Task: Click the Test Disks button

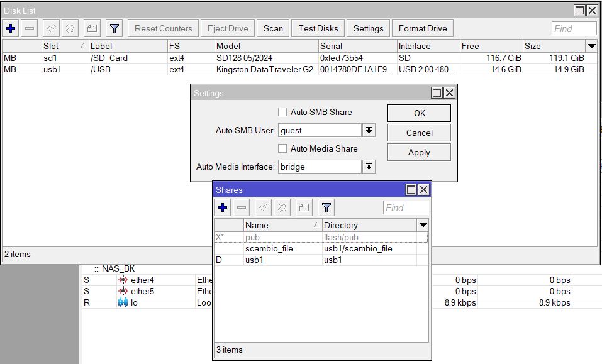Action: click(318, 28)
